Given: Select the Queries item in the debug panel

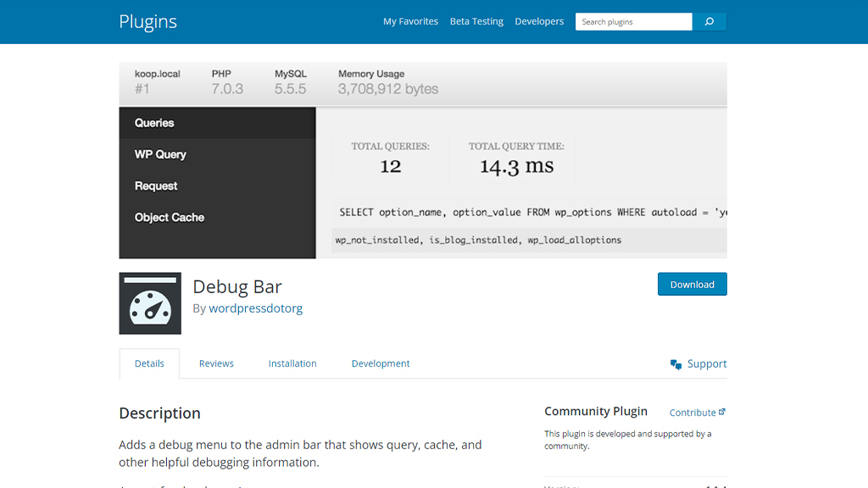Looking at the screenshot, I should coord(156,122).
